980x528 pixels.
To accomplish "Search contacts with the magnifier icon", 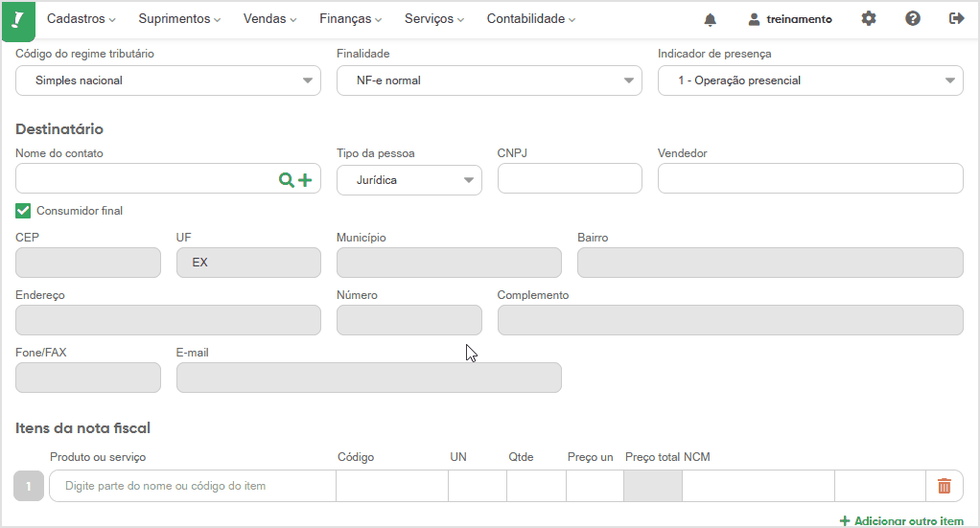I will point(287,179).
